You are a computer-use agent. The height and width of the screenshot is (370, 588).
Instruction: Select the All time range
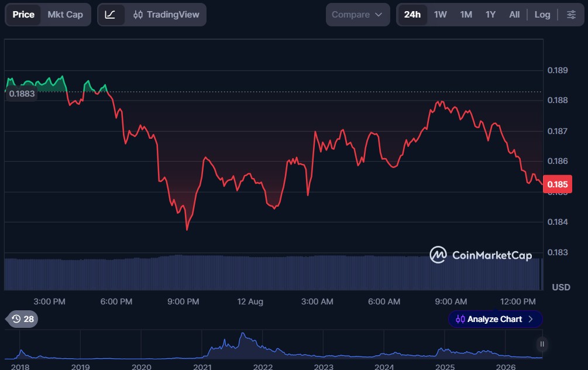514,15
